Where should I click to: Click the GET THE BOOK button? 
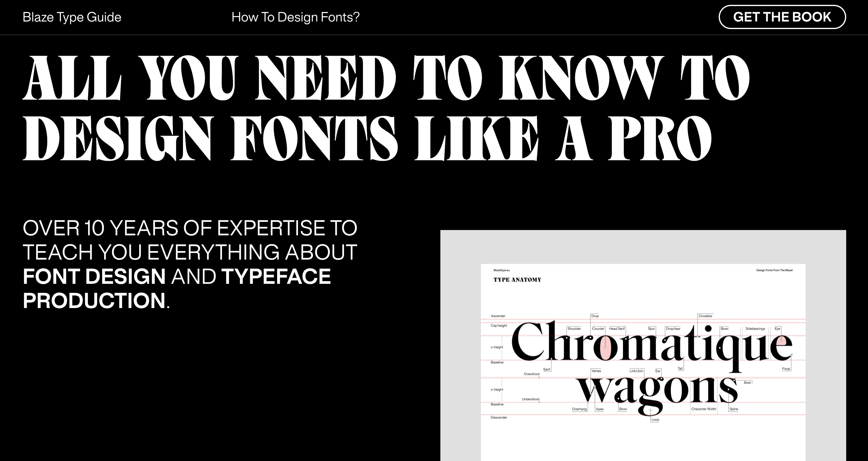[x=782, y=17]
